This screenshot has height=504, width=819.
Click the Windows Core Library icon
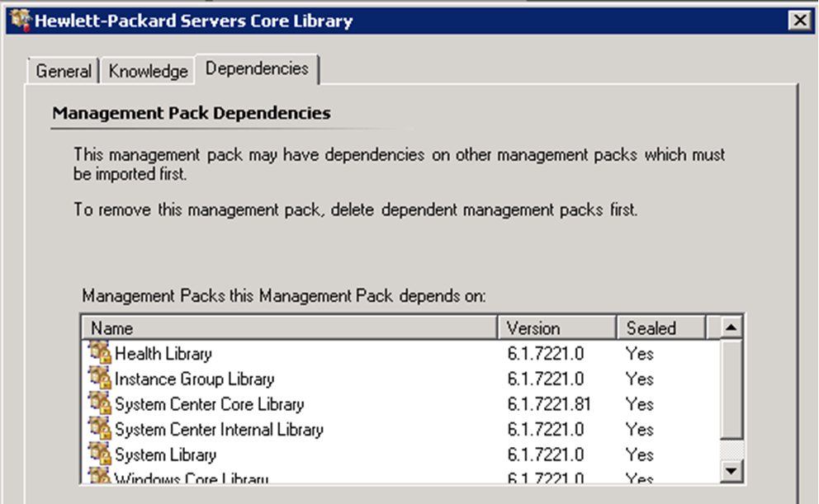tap(100, 477)
